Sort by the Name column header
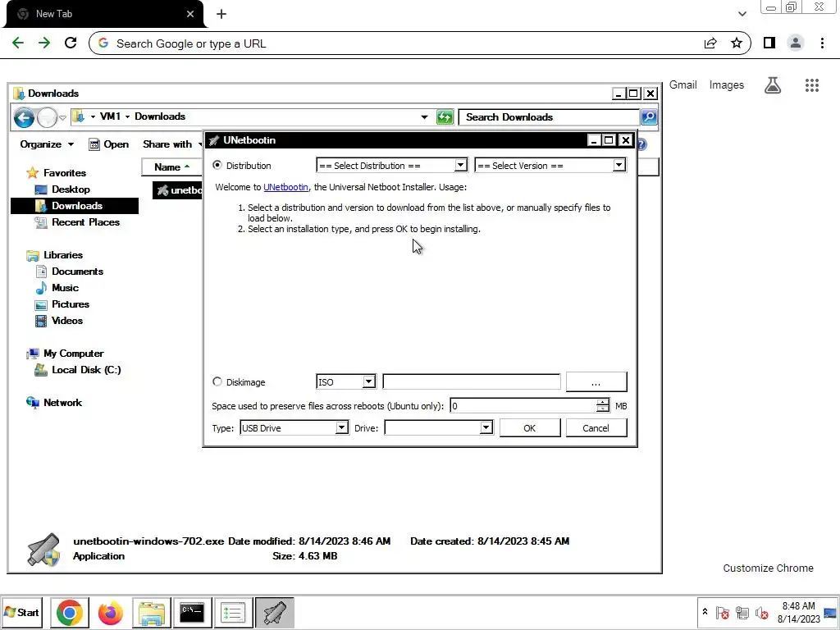The height and width of the screenshot is (630, 840). click(171, 167)
